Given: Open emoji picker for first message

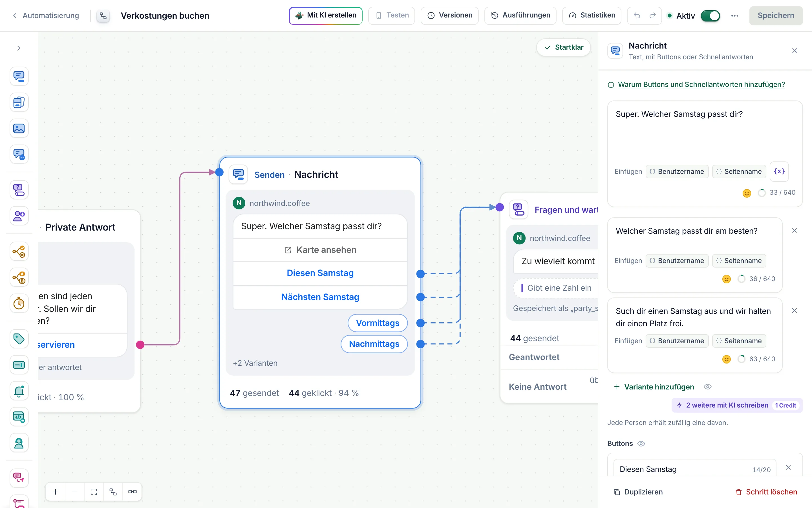Looking at the screenshot, I should (x=747, y=193).
